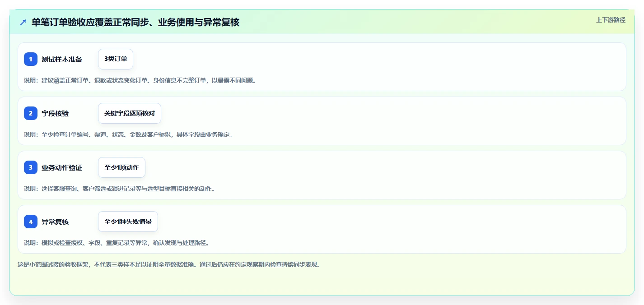Select the 字段核验 step title
Screen dimensions: 644x305
tap(55, 113)
